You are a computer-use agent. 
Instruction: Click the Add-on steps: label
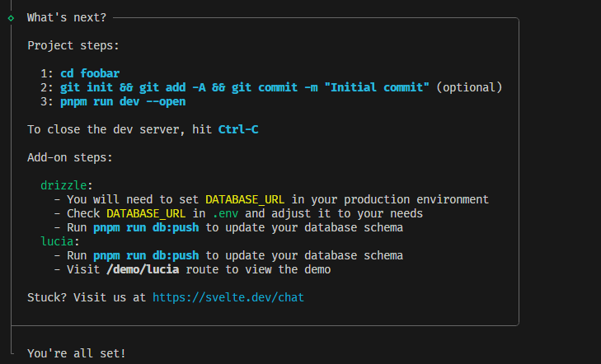click(x=70, y=157)
